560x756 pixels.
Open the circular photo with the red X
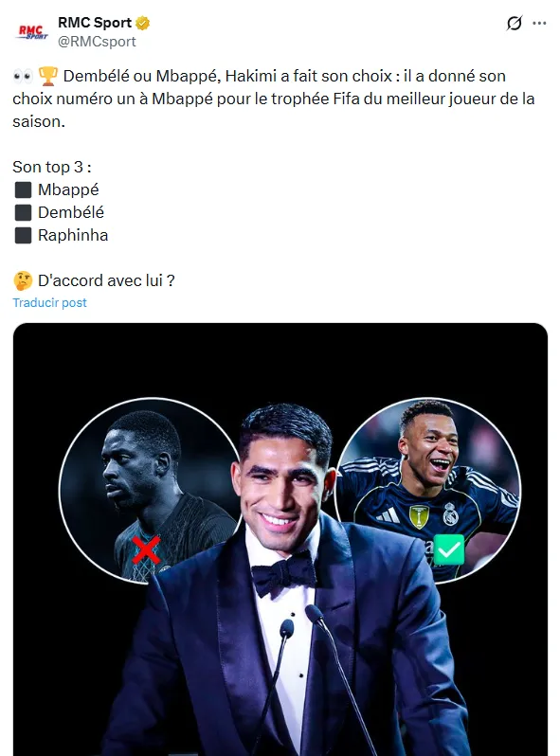[151, 491]
